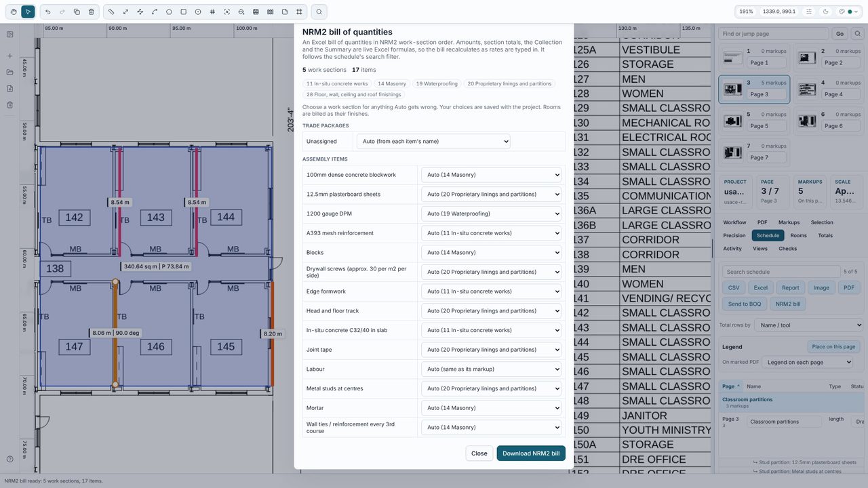Expand the Joint tape work section dropdown
This screenshot has height=488, width=868.
(x=491, y=350)
